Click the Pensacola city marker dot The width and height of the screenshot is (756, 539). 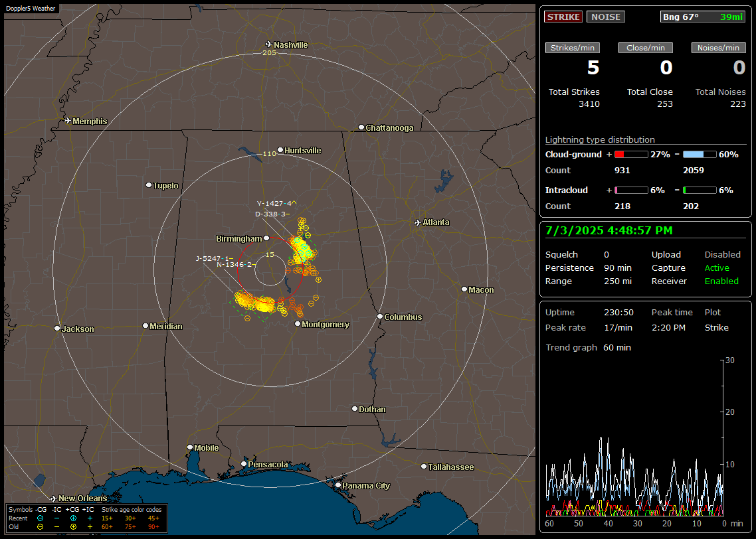(x=244, y=464)
